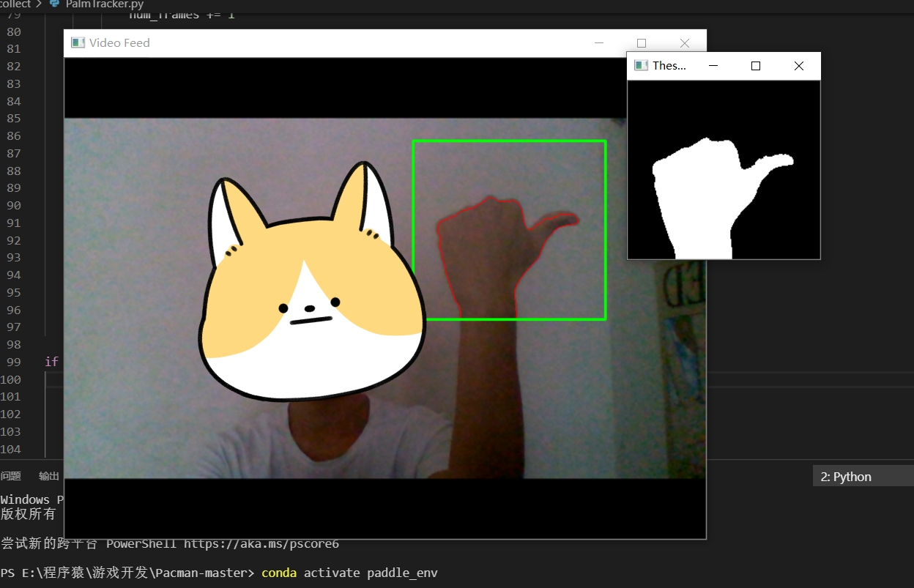Click line number 99 in editor
This screenshot has width=914, height=588.
(x=13, y=362)
